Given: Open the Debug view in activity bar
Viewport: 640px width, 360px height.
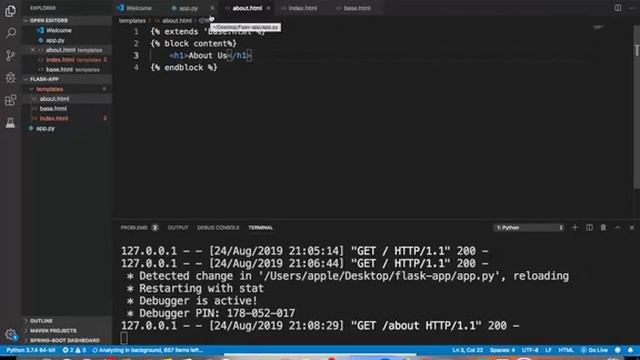Looking at the screenshot, I should tap(11, 78).
